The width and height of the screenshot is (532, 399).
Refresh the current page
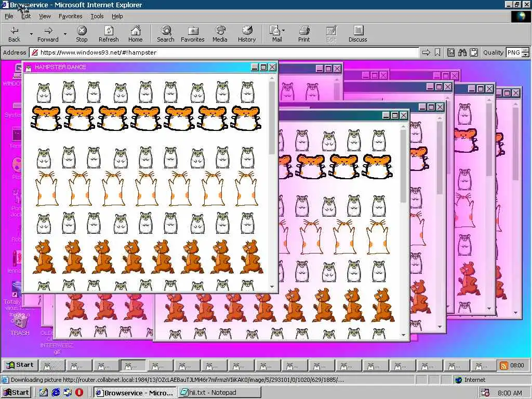point(109,34)
